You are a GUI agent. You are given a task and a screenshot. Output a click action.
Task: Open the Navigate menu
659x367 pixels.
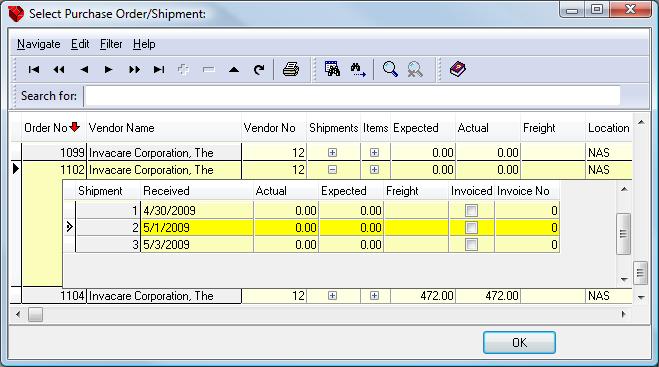(x=39, y=44)
